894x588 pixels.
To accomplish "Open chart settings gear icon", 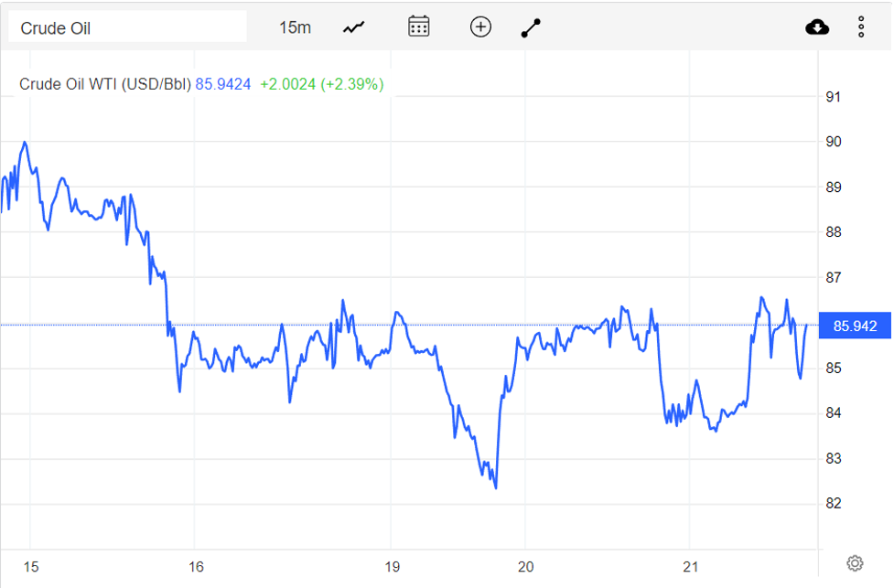I will pyautogui.click(x=855, y=562).
